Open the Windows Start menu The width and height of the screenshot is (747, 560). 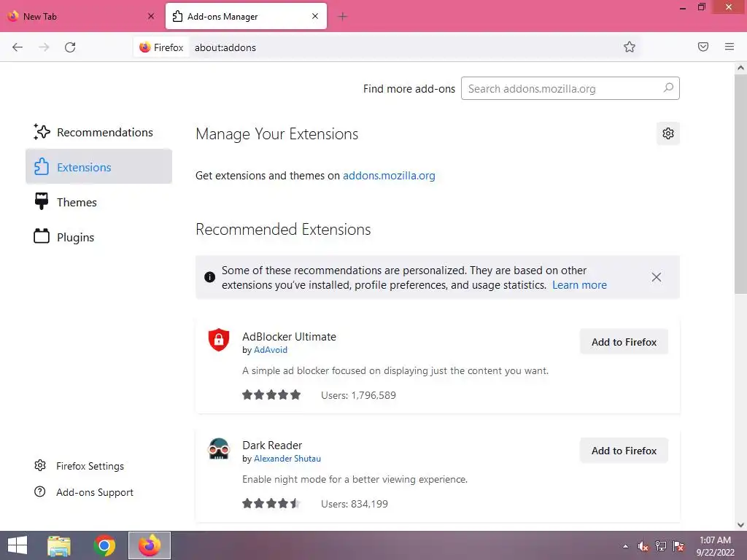click(18, 545)
